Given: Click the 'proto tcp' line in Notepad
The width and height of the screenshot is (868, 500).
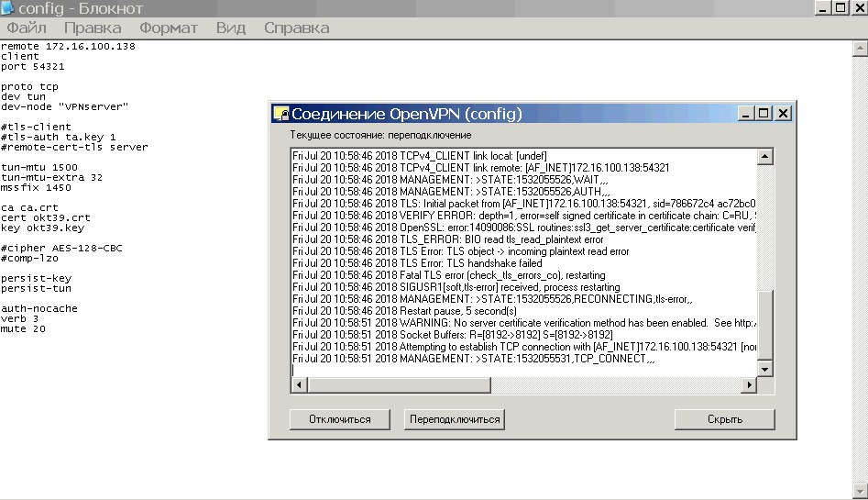Looking at the screenshot, I should [29, 87].
